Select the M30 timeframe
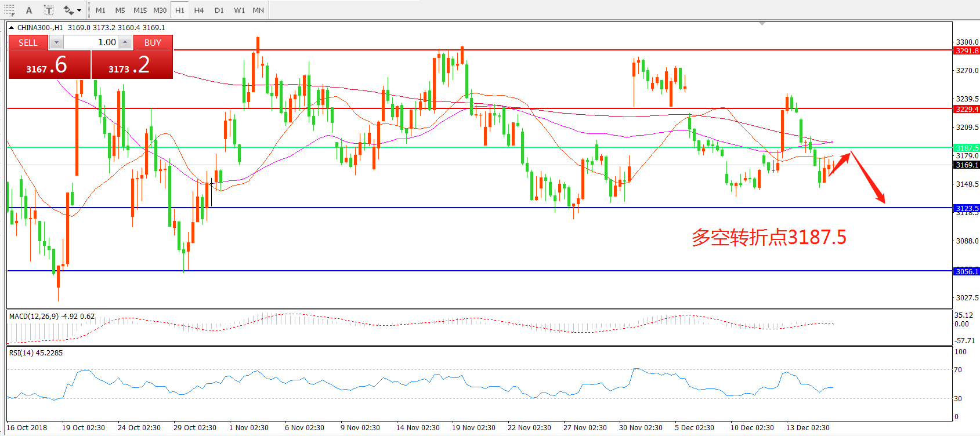This screenshot has width=980, height=436. coord(160,10)
